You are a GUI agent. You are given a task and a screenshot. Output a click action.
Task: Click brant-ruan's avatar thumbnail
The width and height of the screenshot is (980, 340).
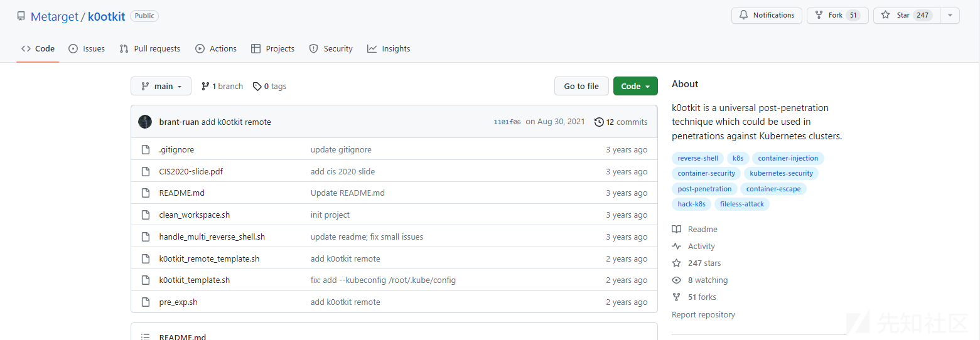[145, 122]
